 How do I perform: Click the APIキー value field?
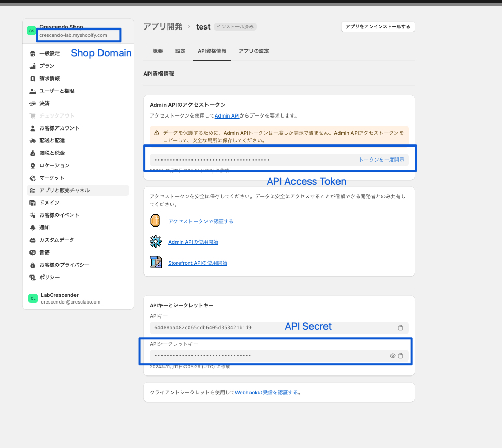[x=269, y=328]
